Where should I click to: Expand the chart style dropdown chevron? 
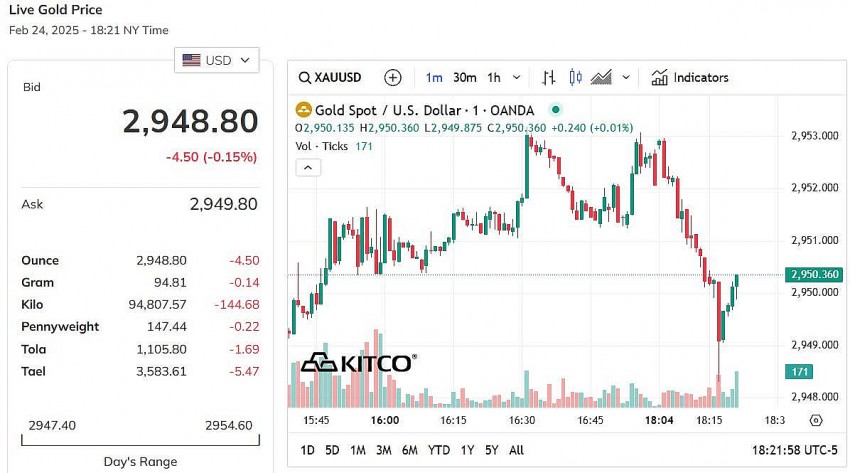626,77
